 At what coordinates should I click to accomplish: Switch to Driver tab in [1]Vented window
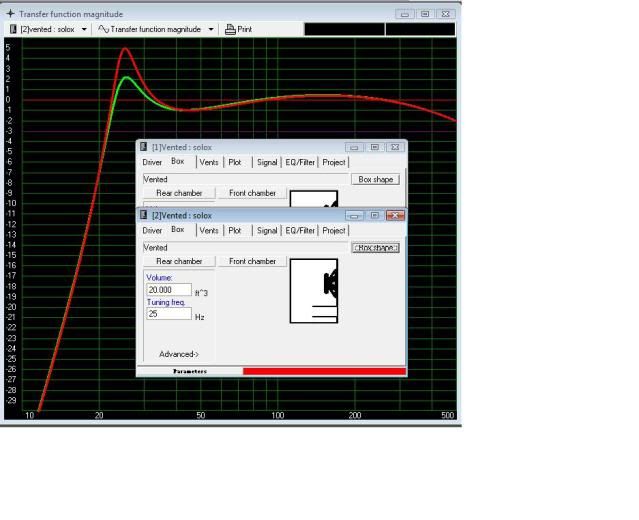pos(152,162)
